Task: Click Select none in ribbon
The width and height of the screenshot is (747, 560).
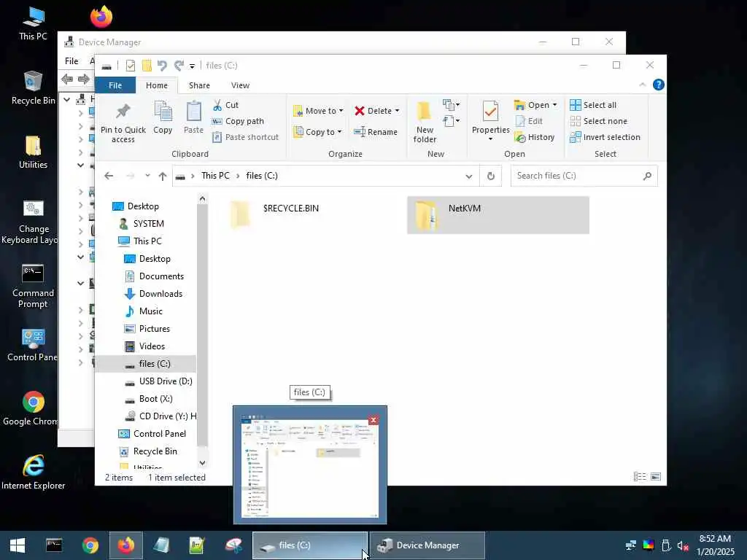Action: [x=599, y=122]
